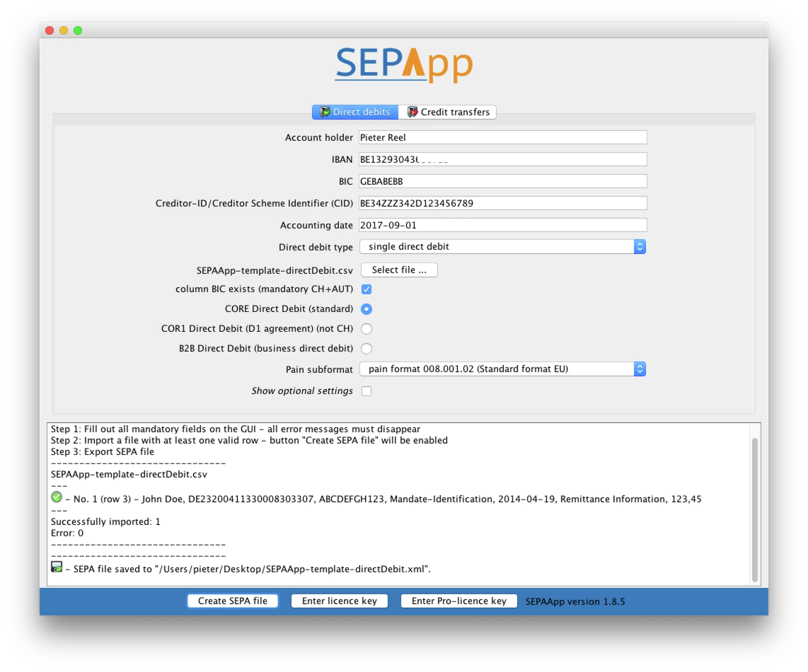Click Enter Pro-licence key button
The height and width of the screenshot is (672, 808).
click(x=459, y=601)
